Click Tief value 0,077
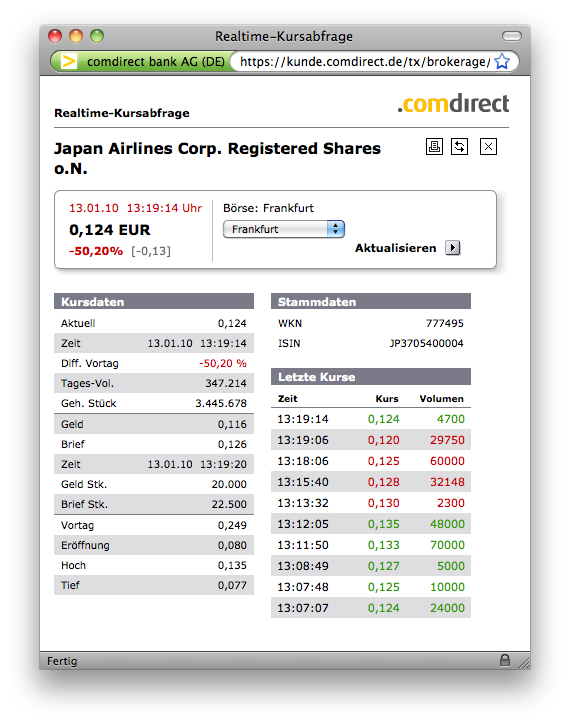The height and width of the screenshot is (724, 570). pyautogui.click(x=232, y=585)
